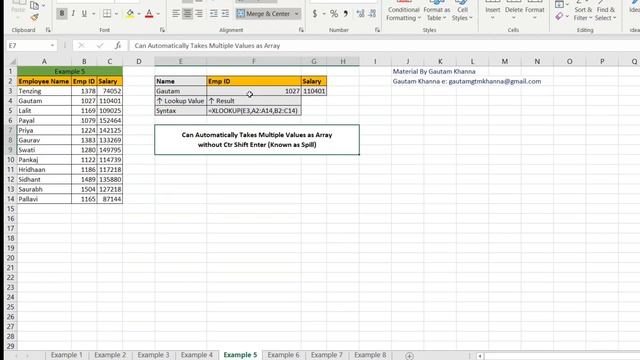Open Alignment dialog launcher

tap(301, 30)
